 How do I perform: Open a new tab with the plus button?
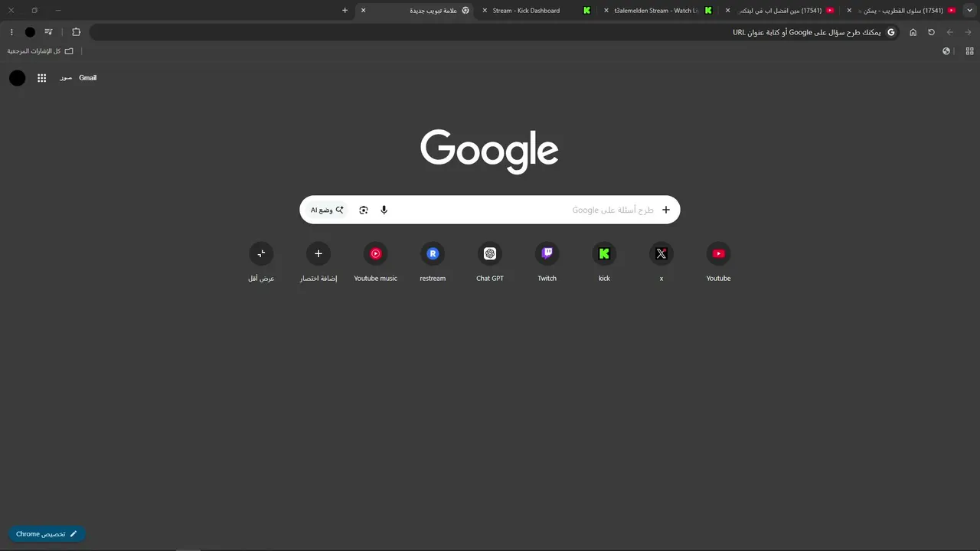345,11
